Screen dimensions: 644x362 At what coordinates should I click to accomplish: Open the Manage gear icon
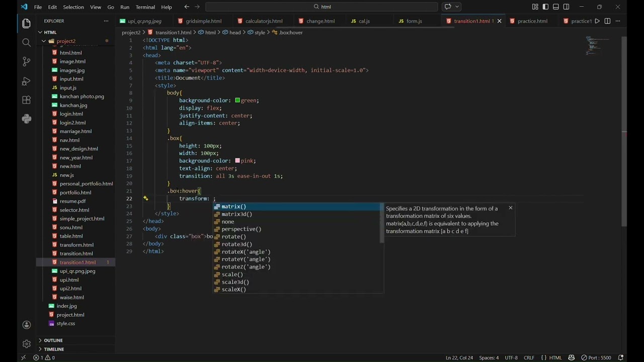[x=26, y=344]
